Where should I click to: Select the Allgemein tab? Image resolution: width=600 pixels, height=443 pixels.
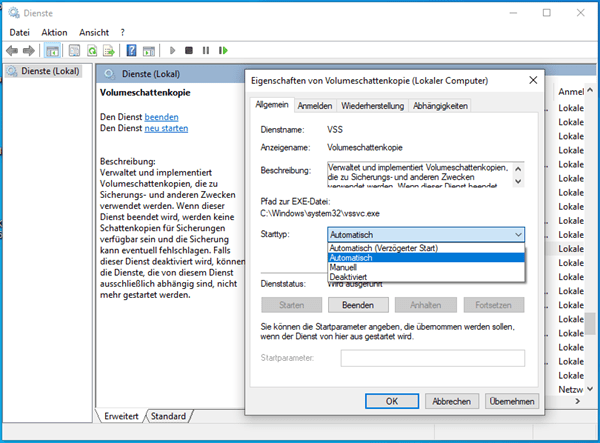[x=272, y=105]
